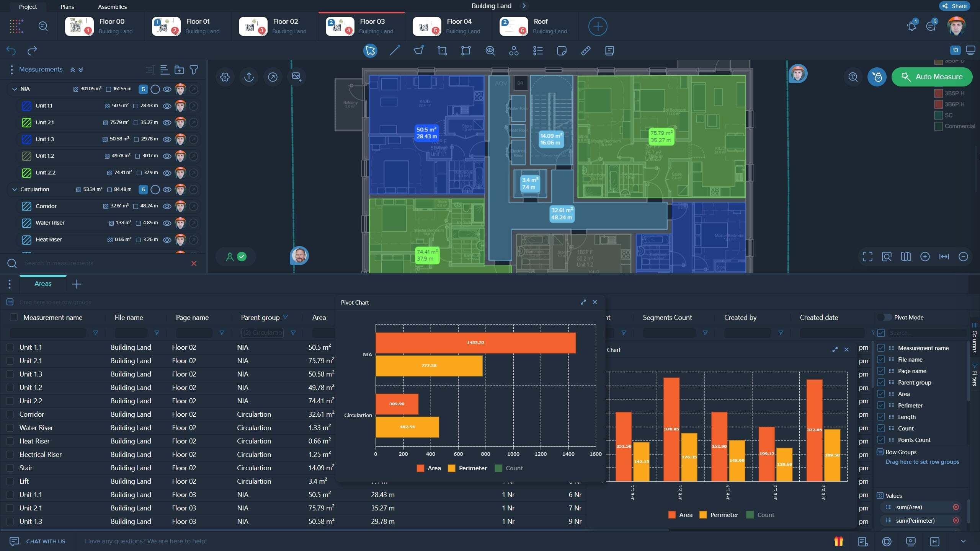
Task: Click the Auto Measure button
Action: click(931, 77)
